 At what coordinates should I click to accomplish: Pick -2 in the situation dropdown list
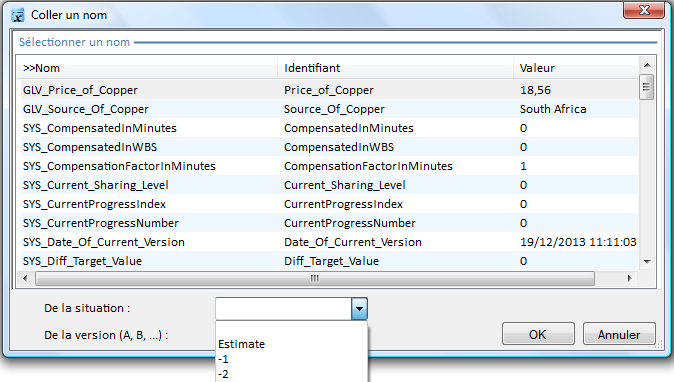point(223,374)
